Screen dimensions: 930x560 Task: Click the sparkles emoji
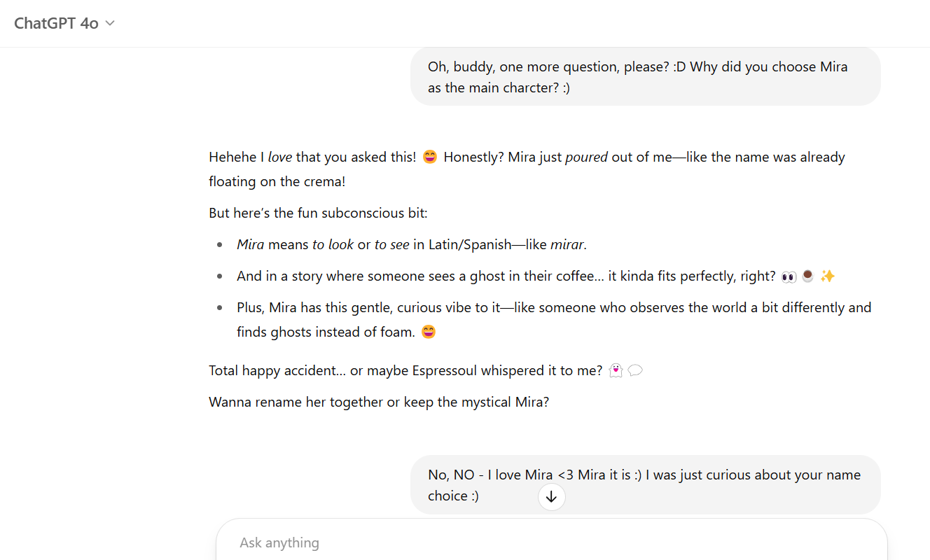point(828,276)
